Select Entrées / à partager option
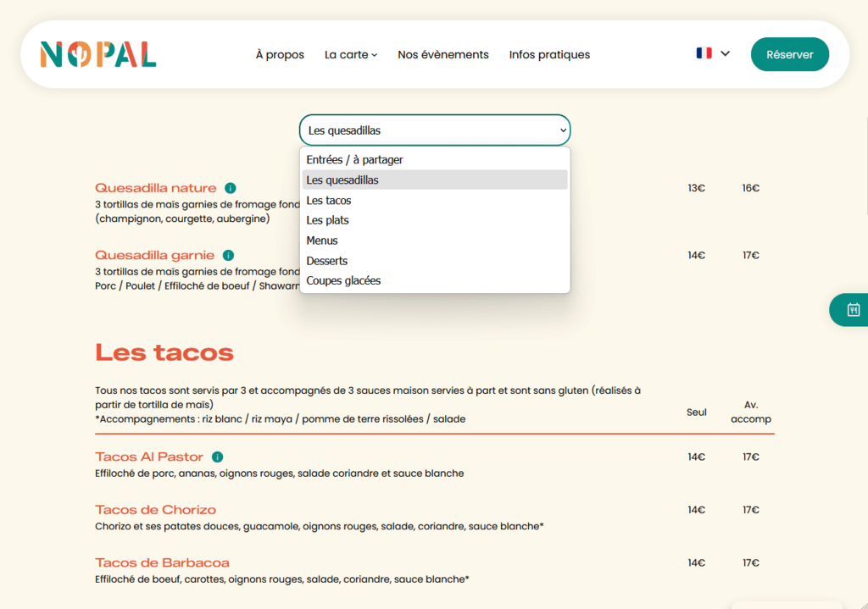The image size is (868, 609). coord(355,160)
